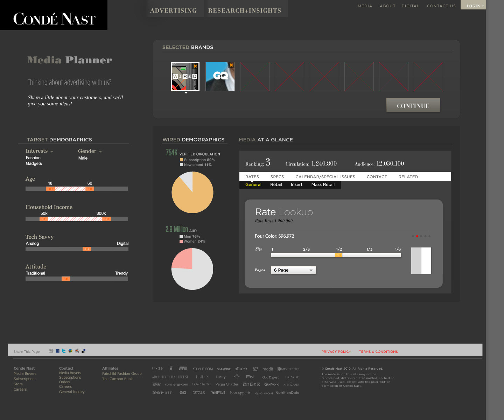Select the Insert rates sub-tab
Image resolution: width=504 pixels, height=420 pixels.
tap(296, 184)
